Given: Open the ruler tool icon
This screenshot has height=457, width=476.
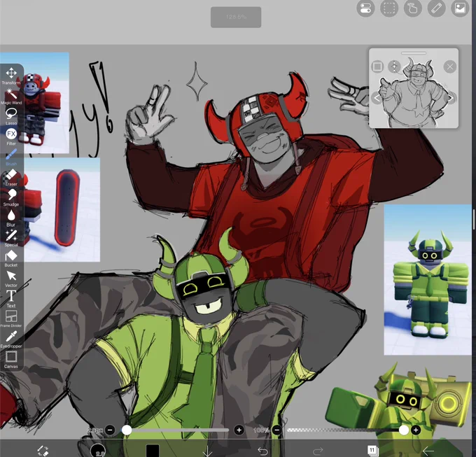Looking at the screenshot, I should tap(437, 8).
